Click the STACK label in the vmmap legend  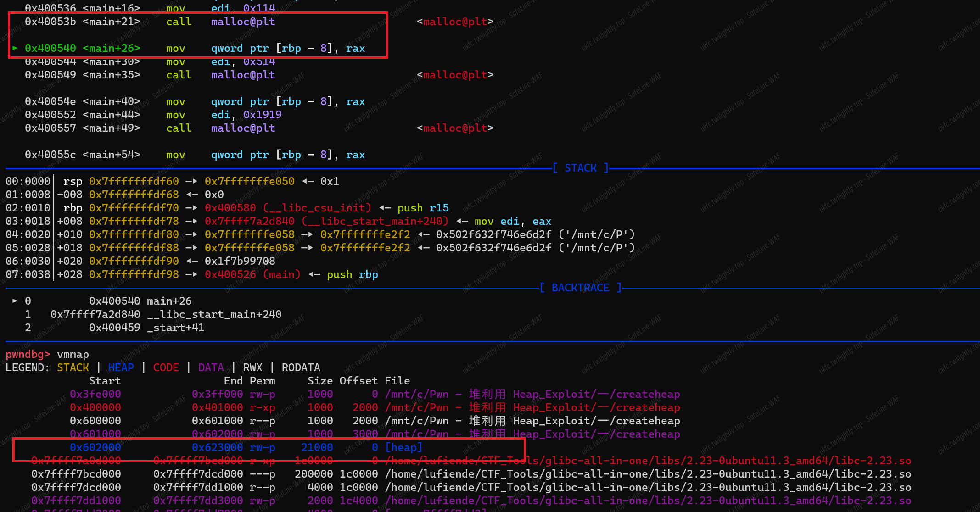[x=73, y=367]
